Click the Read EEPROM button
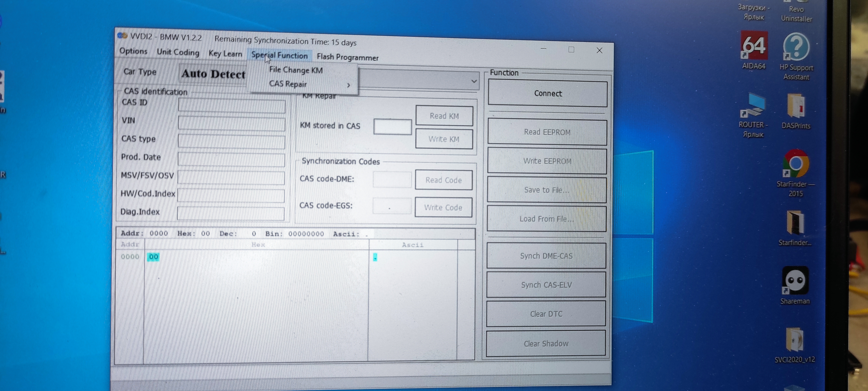This screenshot has width=868, height=391. tap(547, 132)
